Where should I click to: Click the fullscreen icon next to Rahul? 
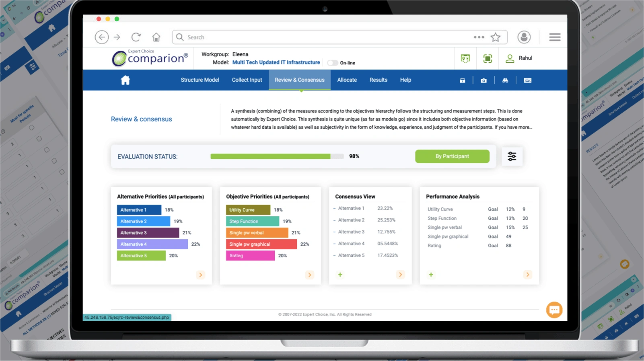tap(488, 59)
